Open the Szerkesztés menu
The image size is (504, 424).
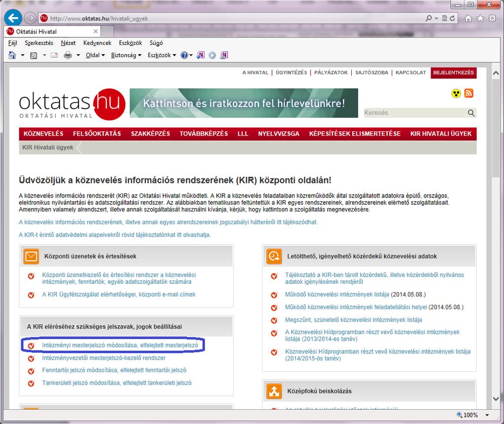[39, 43]
